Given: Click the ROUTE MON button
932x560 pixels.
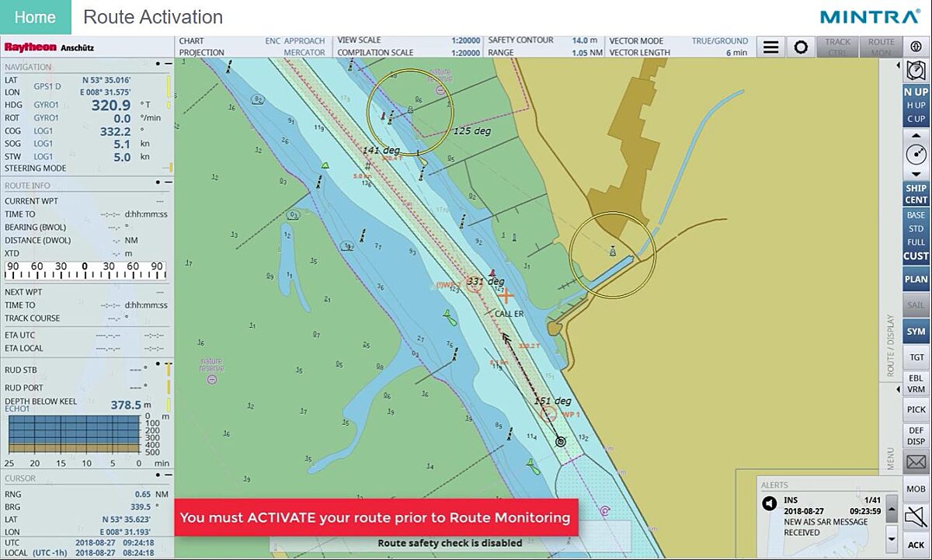Looking at the screenshot, I should pos(882,47).
